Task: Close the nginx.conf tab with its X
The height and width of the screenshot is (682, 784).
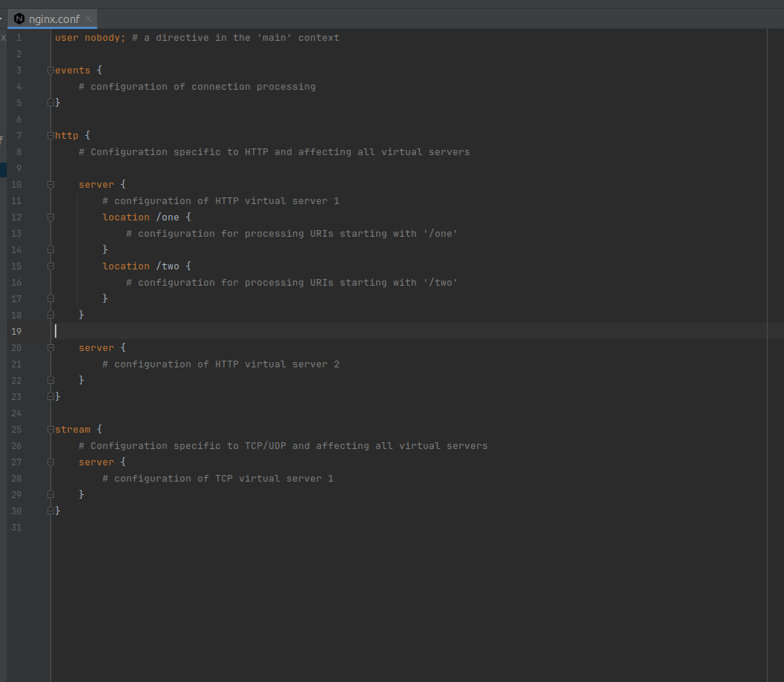Action: click(x=88, y=19)
